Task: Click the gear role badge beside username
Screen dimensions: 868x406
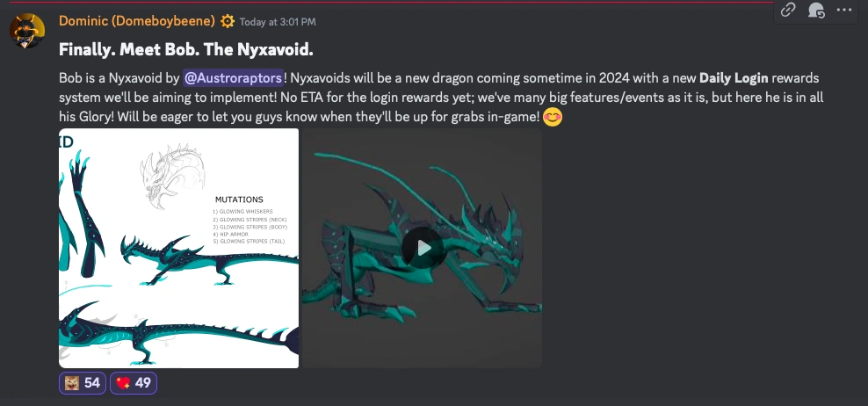Action: pos(227,22)
